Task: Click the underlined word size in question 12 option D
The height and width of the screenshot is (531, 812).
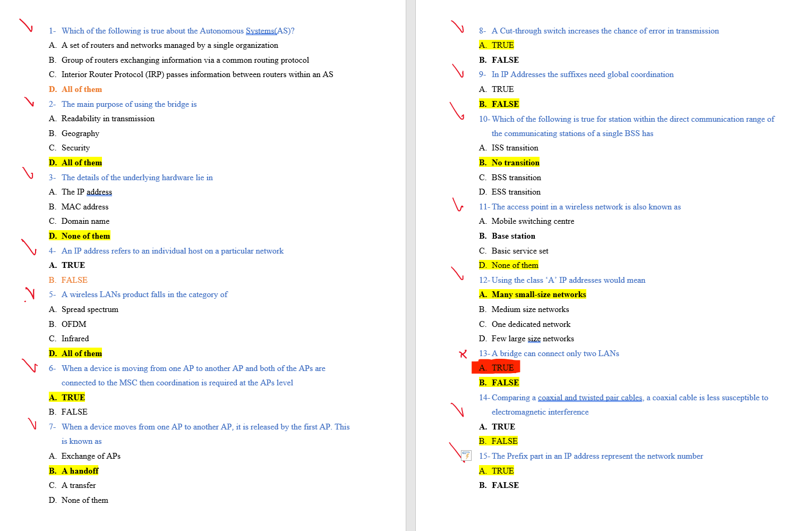Action: (x=534, y=339)
